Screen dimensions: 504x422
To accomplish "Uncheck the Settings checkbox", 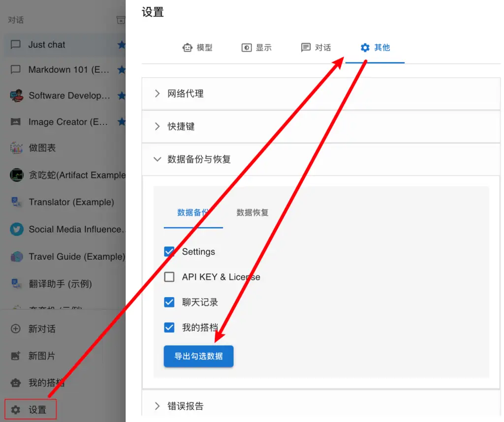I will [x=169, y=251].
